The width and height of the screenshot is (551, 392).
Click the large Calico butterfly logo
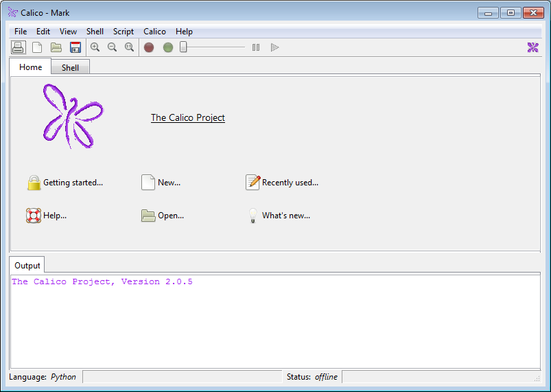[73, 116]
